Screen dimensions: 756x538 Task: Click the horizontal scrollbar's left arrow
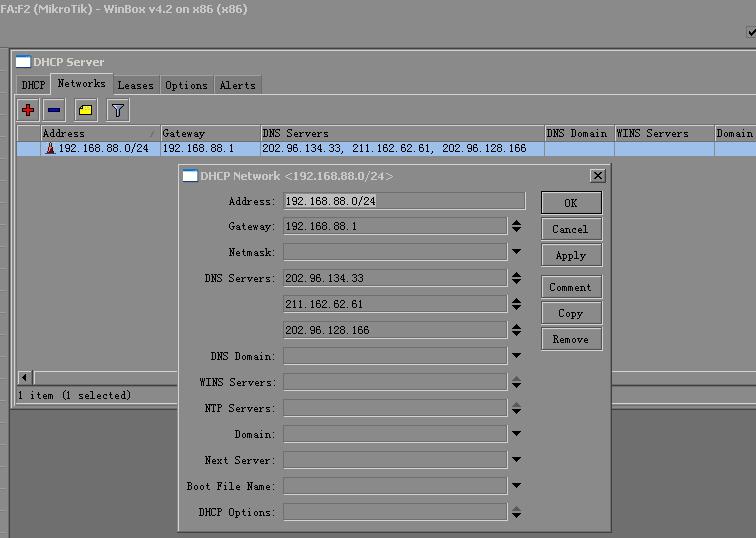tap(25, 377)
